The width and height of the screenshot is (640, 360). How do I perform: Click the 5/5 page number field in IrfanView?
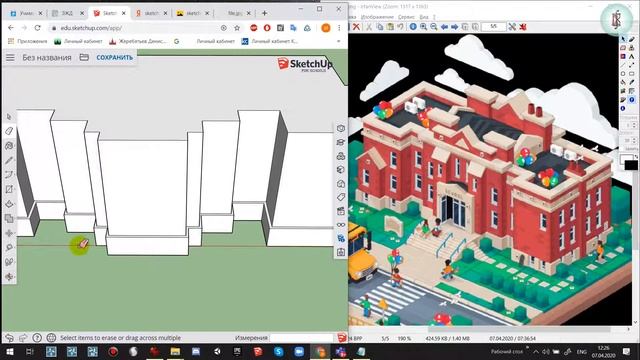click(493, 27)
